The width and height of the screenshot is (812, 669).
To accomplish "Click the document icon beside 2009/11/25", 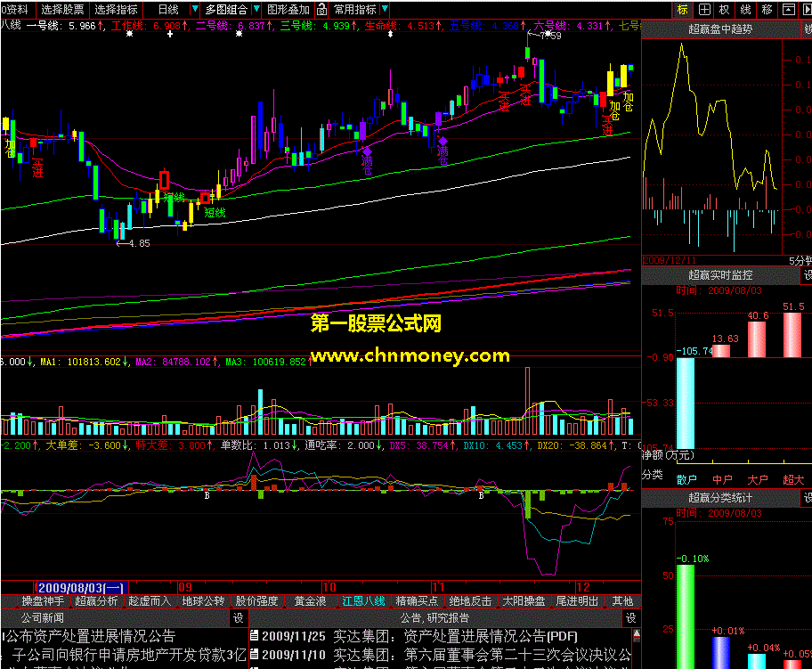I will [x=255, y=636].
